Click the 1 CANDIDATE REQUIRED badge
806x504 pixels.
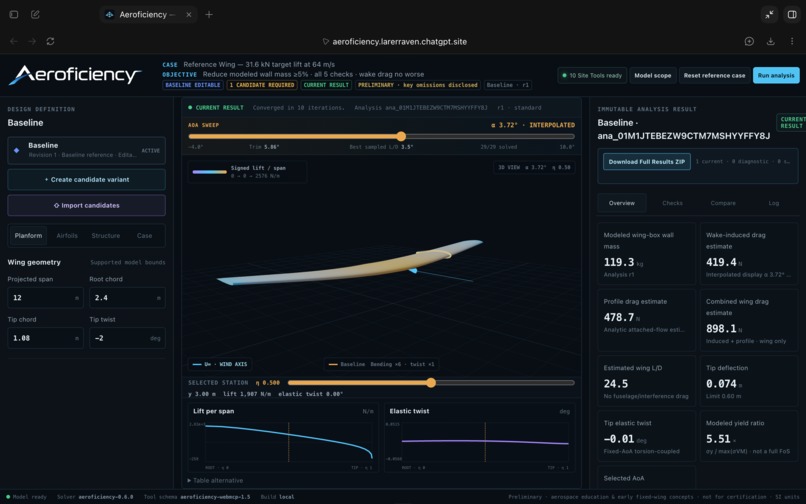coord(262,85)
